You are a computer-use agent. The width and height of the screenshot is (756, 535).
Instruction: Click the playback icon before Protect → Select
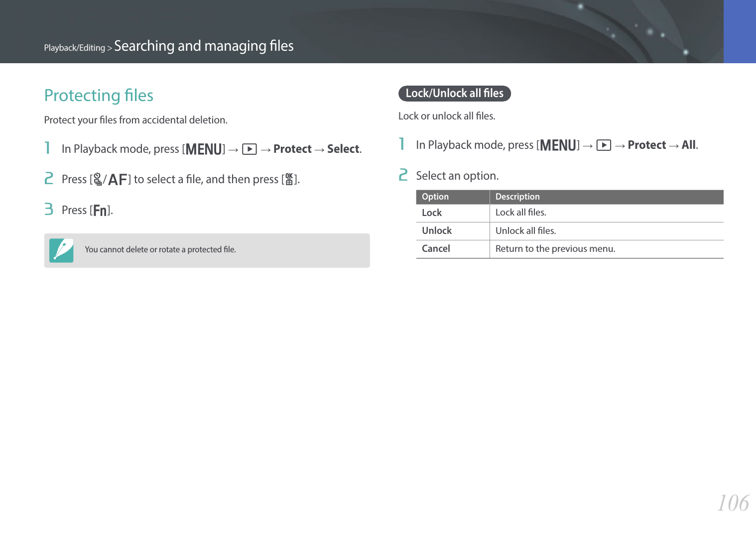point(250,149)
